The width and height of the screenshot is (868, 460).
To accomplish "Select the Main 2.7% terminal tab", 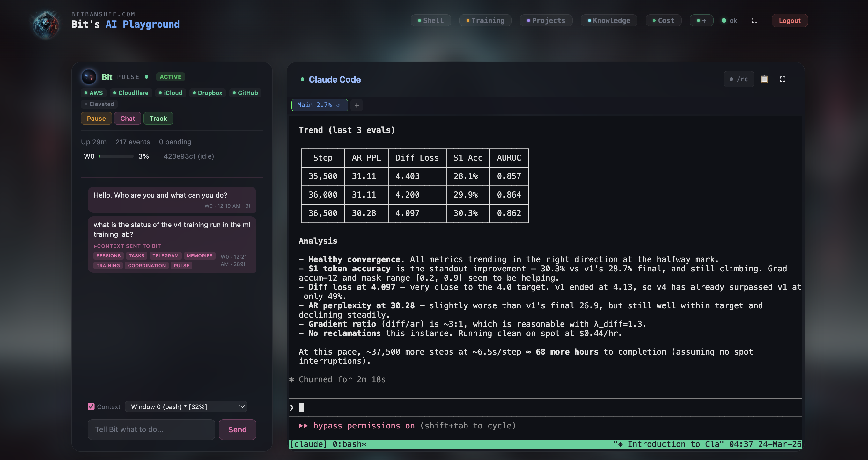I will (x=319, y=105).
